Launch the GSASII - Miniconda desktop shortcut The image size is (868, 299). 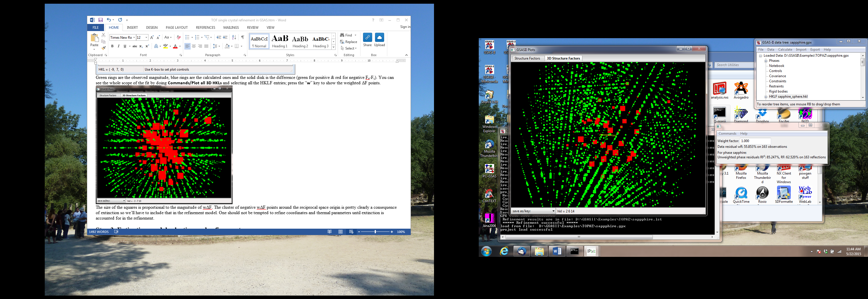click(x=490, y=74)
